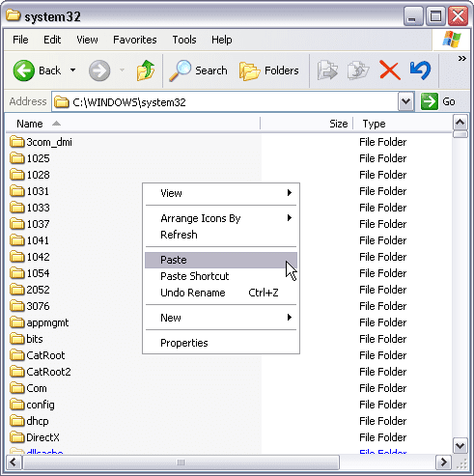The width and height of the screenshot is (474, 476).
Task: Open the Help menu
Action: click(222, 40)
